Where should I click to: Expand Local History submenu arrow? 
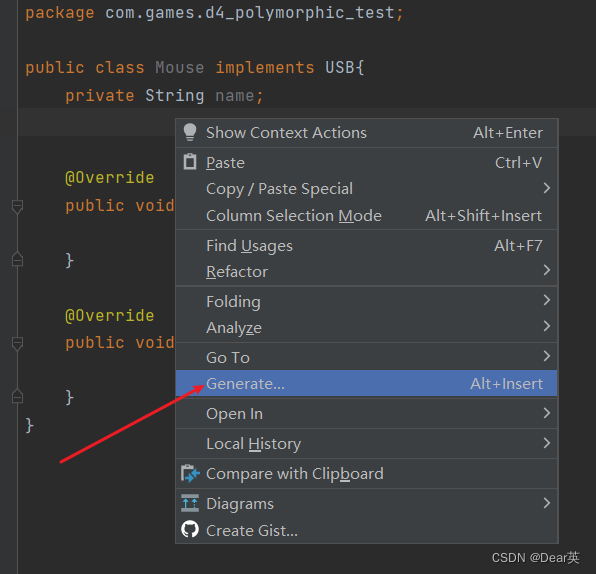[x=547, y=443]
